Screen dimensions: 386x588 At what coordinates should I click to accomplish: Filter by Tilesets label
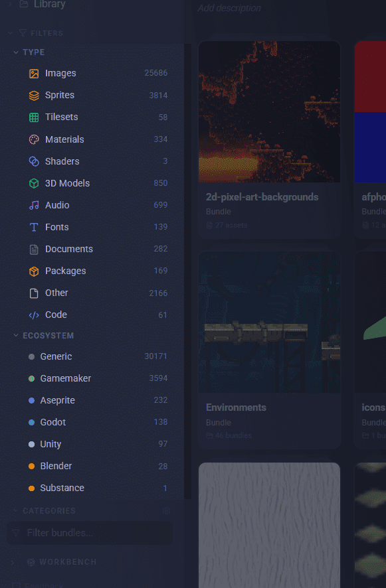[x=62, y=117]
